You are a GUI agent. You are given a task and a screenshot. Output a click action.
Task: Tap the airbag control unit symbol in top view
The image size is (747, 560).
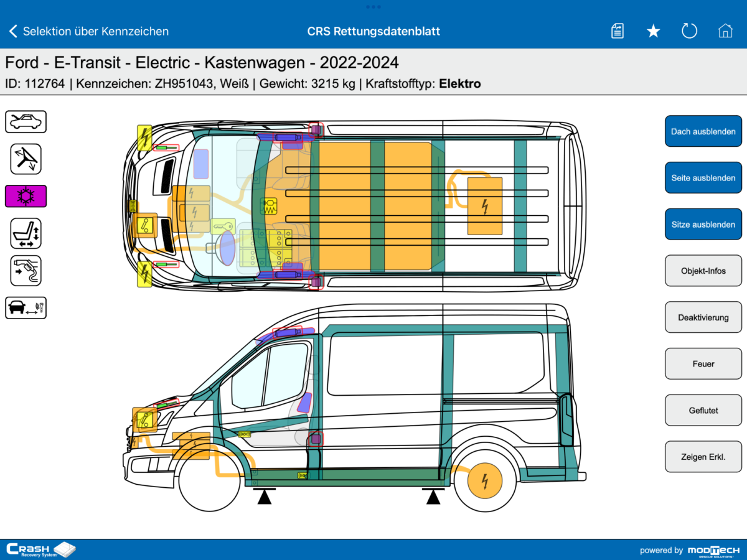(269, 206)
